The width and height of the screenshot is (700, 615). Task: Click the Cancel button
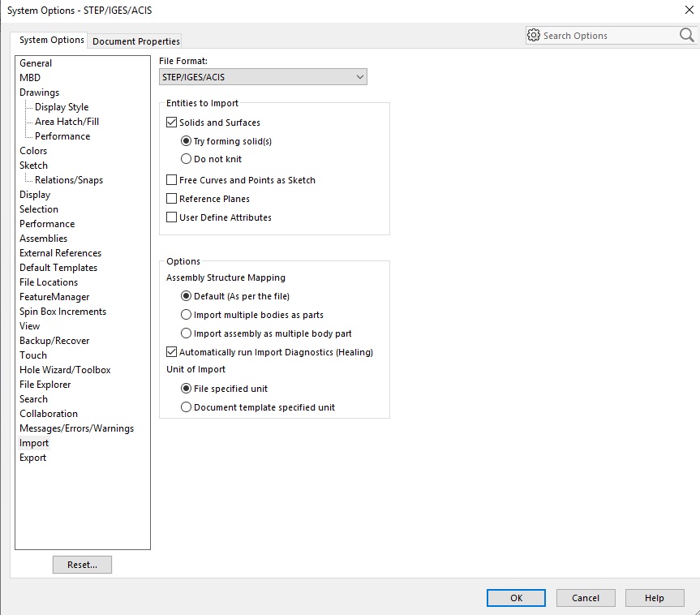[x=586, y=598]
